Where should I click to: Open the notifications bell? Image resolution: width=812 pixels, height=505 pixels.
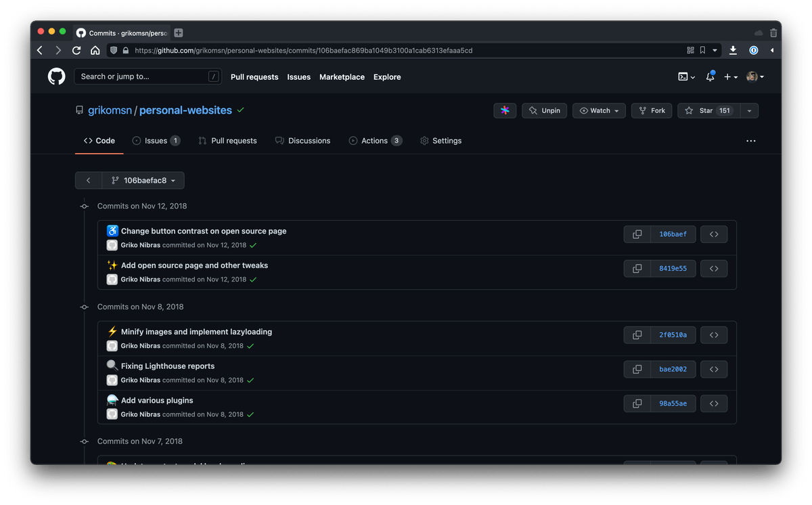click(x=710, y=76)
